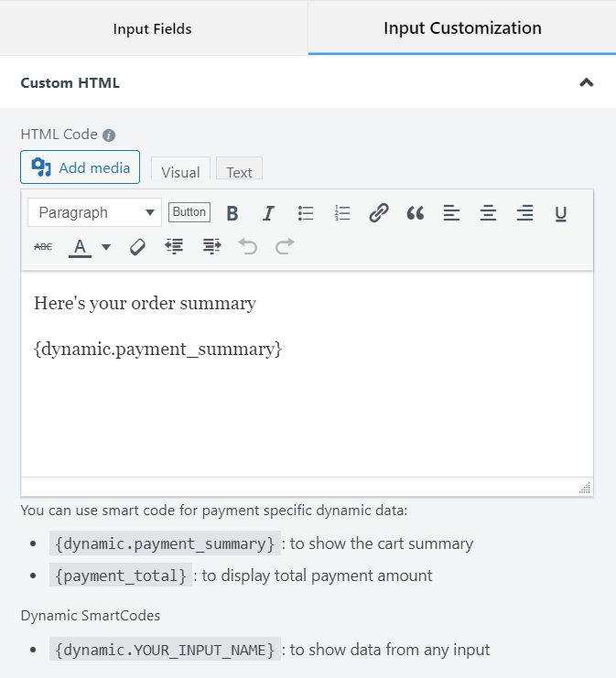The image size is (616, 678).
Task: Align text left
Action: 451,213
